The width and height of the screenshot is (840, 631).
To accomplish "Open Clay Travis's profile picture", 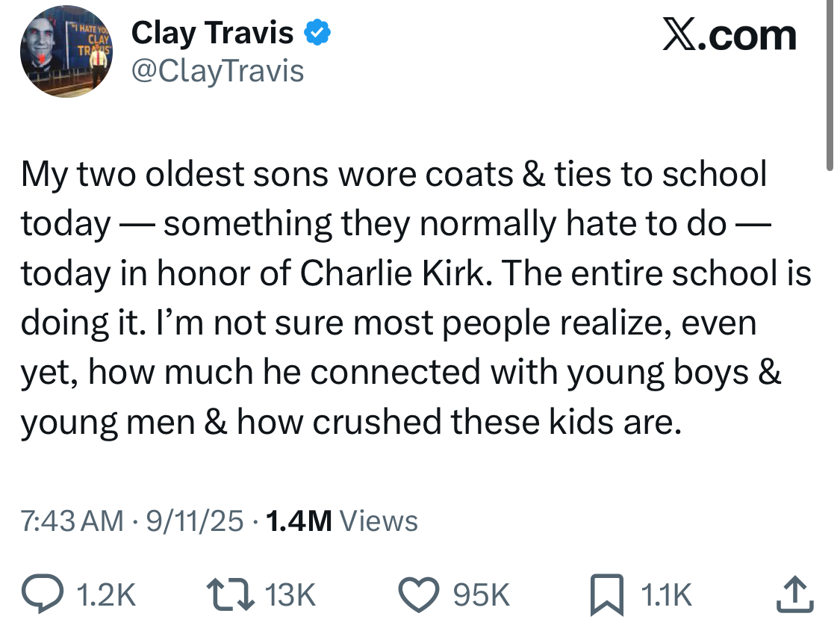I will click(x=65, y=56).
